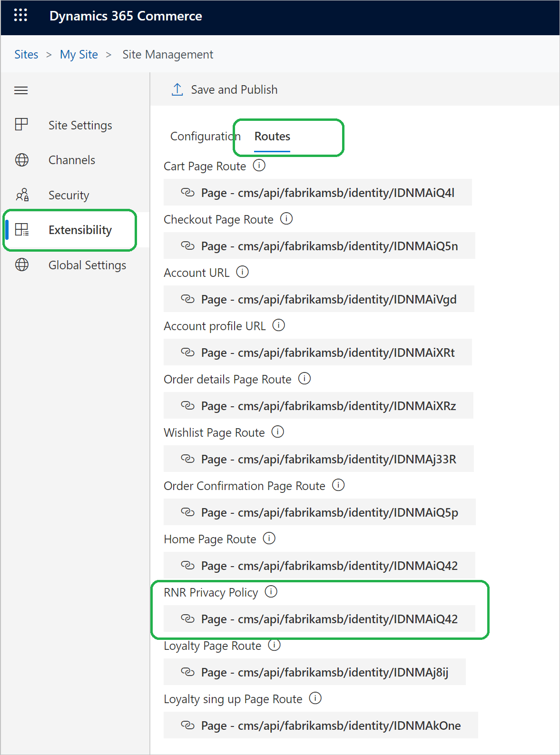
Task: Show info for Order details Page Route
Action: tap(305, 379)
